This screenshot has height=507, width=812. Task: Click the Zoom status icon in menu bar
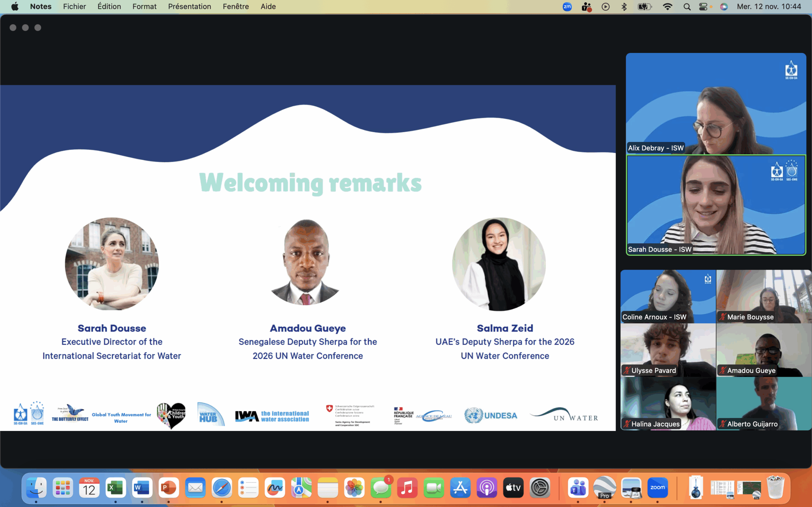point(567,7)
